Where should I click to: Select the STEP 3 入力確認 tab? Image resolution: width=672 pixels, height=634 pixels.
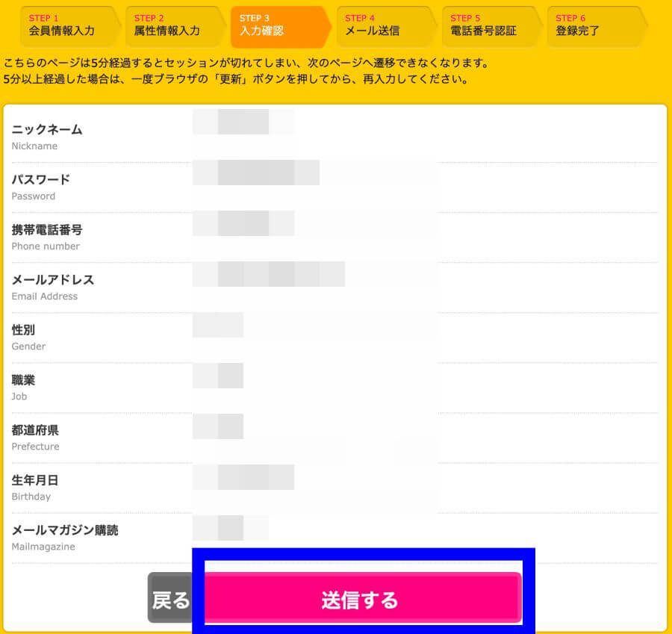coord(280,26)
